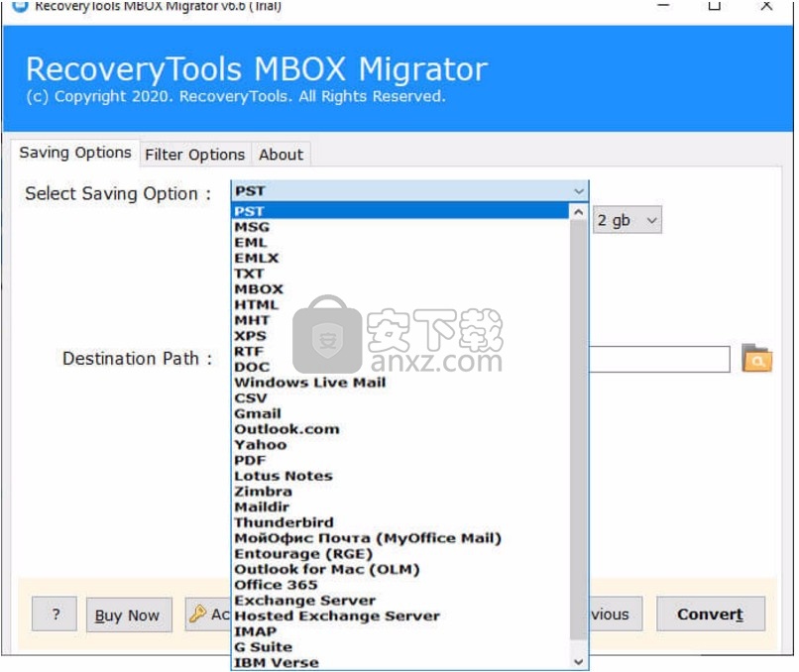Open help with the ? button

coord(55,614)
